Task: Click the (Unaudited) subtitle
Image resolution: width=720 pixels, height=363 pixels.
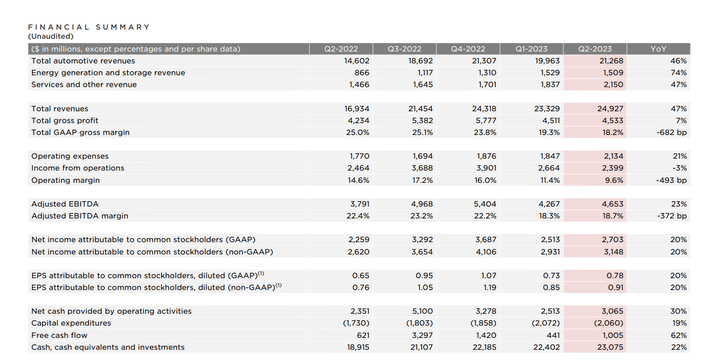Action: [51, 36]
